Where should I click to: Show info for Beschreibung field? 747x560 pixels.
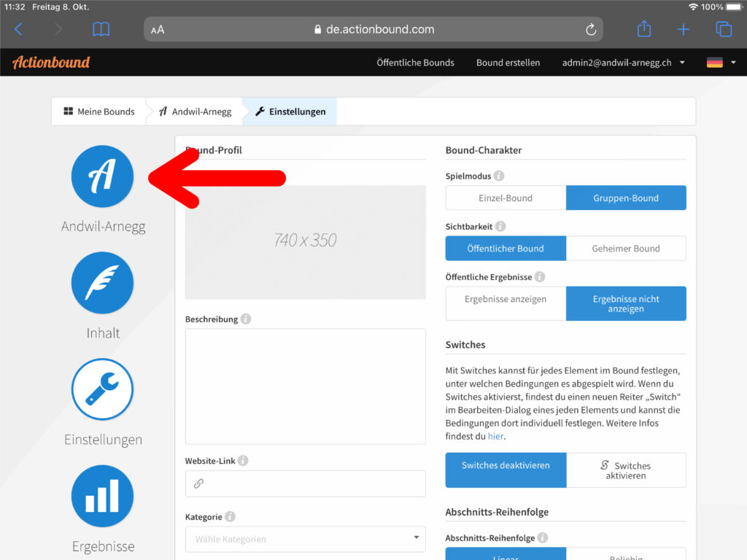[x=246, y=319]
